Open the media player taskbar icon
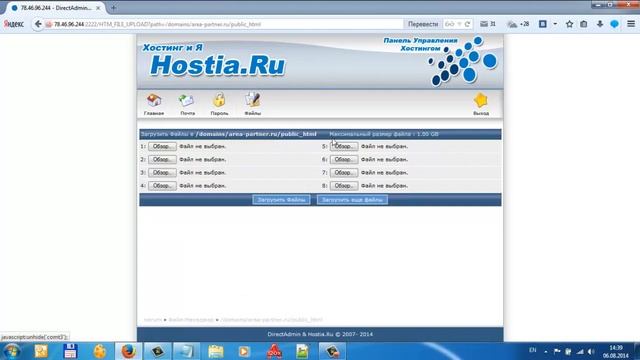640x360 pixels. 244,351
